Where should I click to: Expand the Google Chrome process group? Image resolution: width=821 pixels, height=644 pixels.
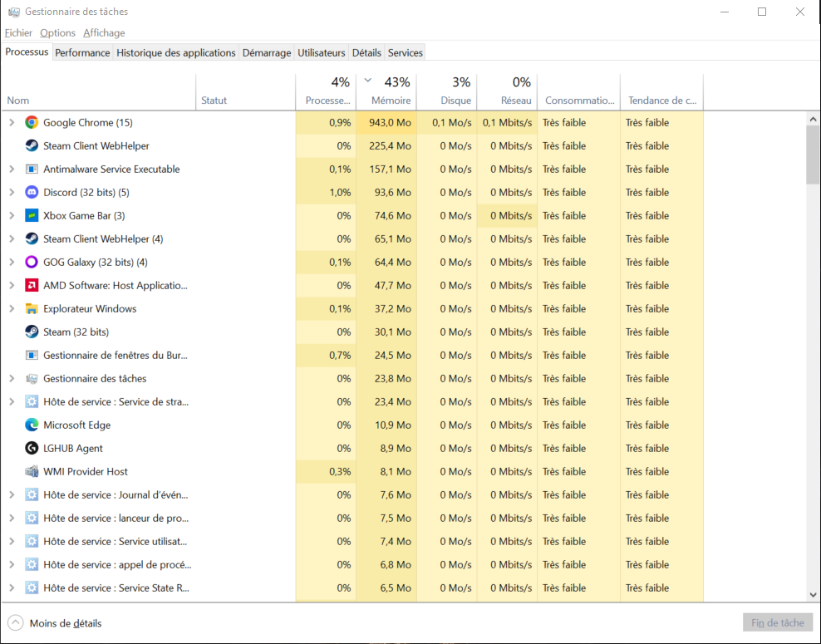point(12,122)
